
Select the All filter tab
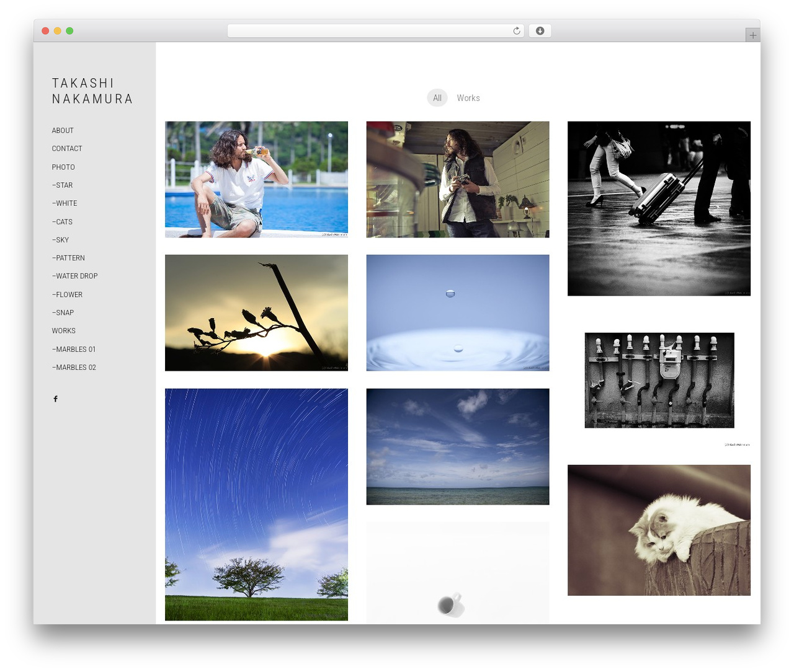click(437, 98)
